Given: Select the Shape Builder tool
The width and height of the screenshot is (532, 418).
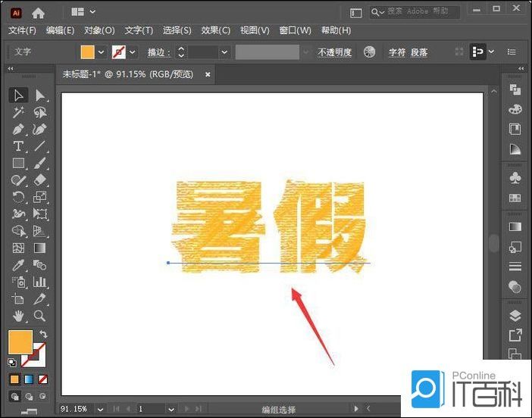Looking at the screenshot, I should tap(18, 231).
